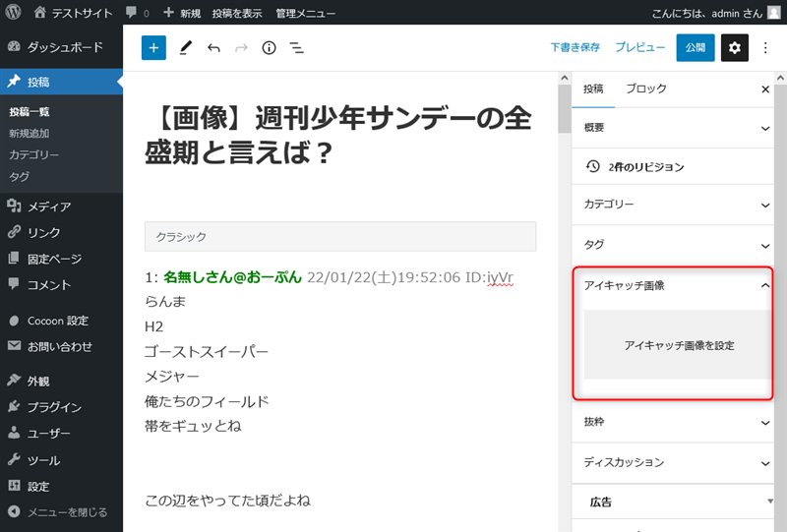Open the comments bubble in admin bar

tap(132, 12)
